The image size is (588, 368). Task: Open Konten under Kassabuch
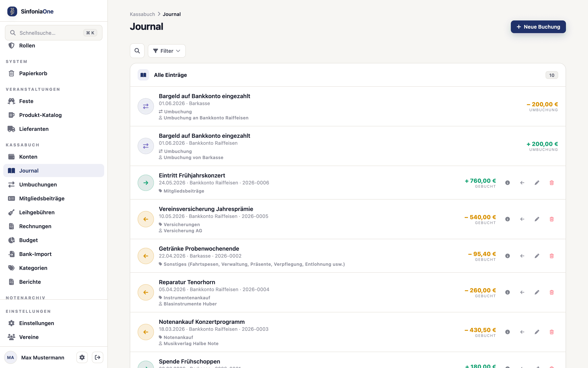53,157
